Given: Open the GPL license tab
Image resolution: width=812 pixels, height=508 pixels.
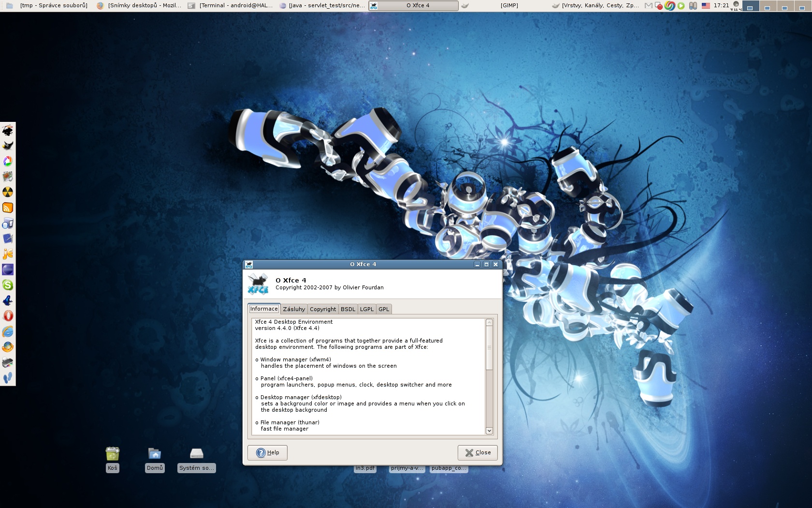Looking at the screenshot, I should click(x=384, y=309).
